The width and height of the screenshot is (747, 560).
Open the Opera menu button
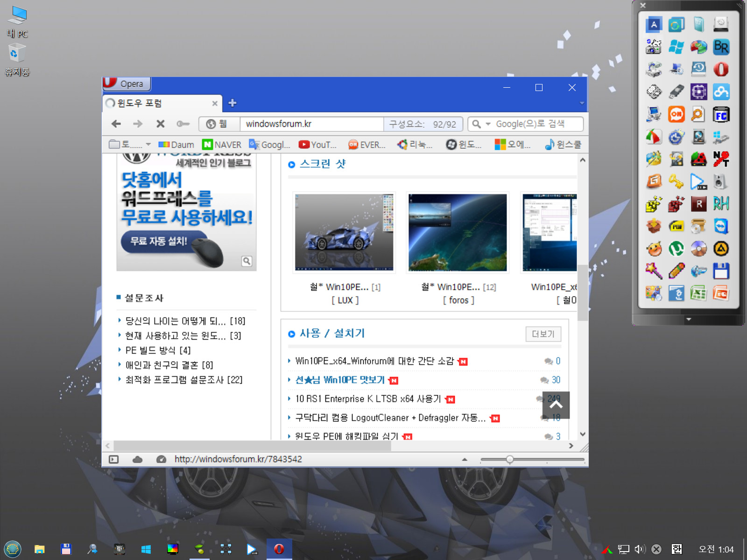coord(127,84)
